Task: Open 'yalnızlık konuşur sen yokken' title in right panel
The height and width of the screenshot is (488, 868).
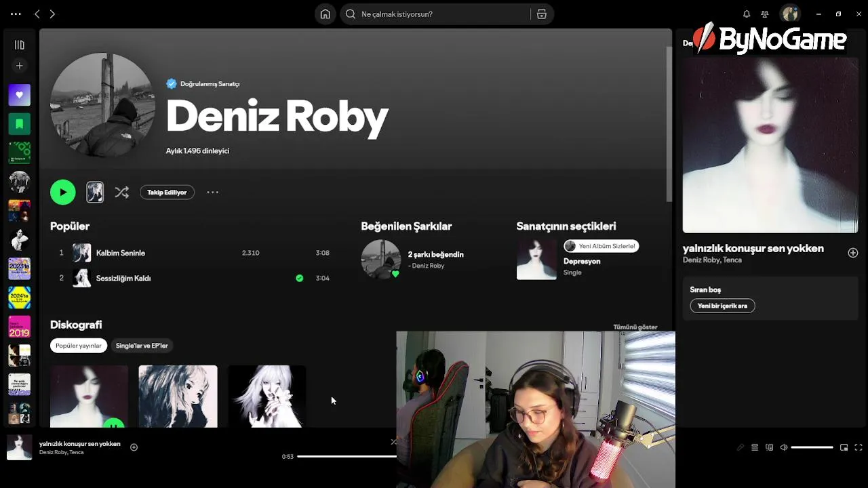Action: [753, 249]
